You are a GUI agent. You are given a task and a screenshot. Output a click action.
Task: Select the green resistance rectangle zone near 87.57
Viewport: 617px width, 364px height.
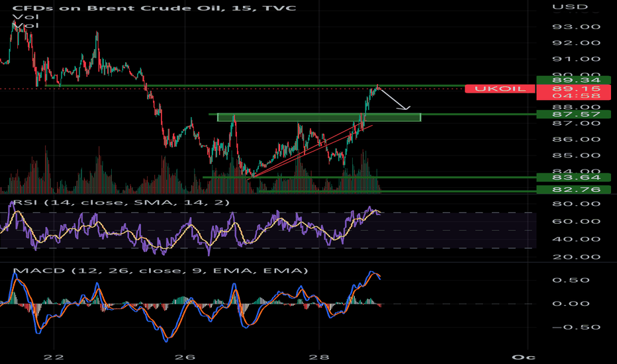coord(318,117)
